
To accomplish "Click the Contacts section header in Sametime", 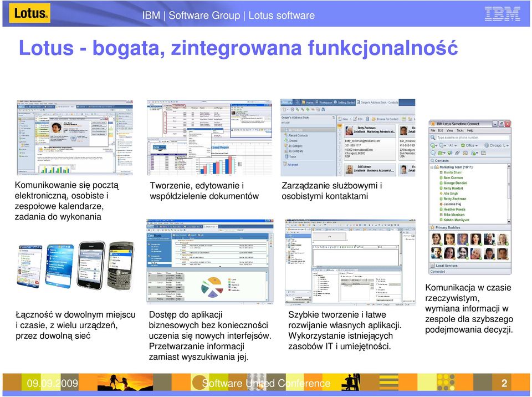I will pos(470,161).
